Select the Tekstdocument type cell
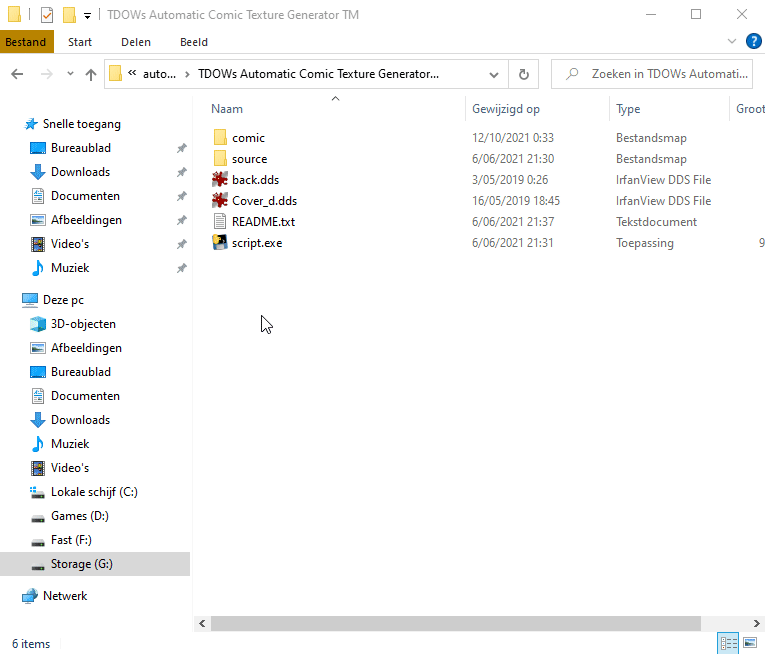This screenshot has width=765, height=654. click(x=656, y=222)
